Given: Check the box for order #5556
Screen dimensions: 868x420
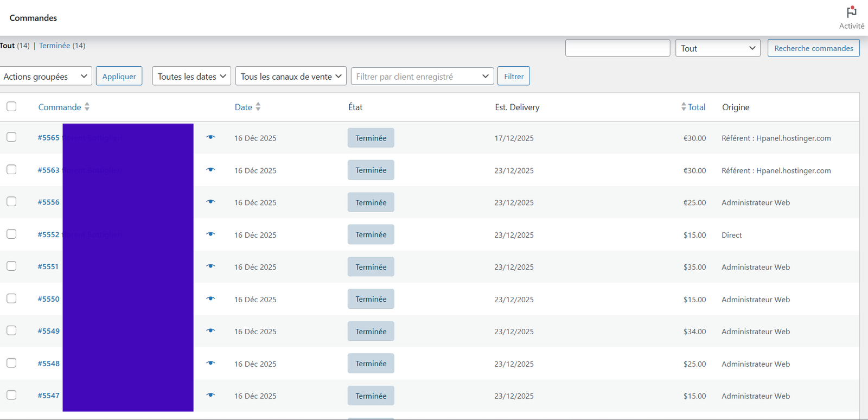Looking at the screenshot, I should coord(11,201).
